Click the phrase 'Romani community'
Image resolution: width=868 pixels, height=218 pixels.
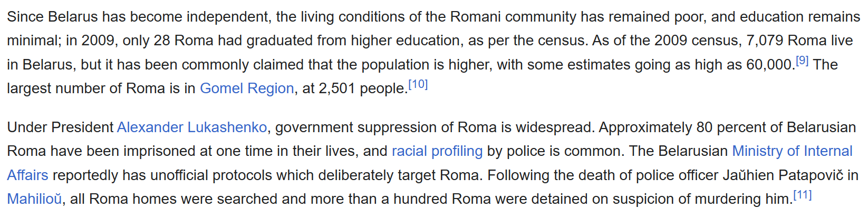(x=513, y=17)
